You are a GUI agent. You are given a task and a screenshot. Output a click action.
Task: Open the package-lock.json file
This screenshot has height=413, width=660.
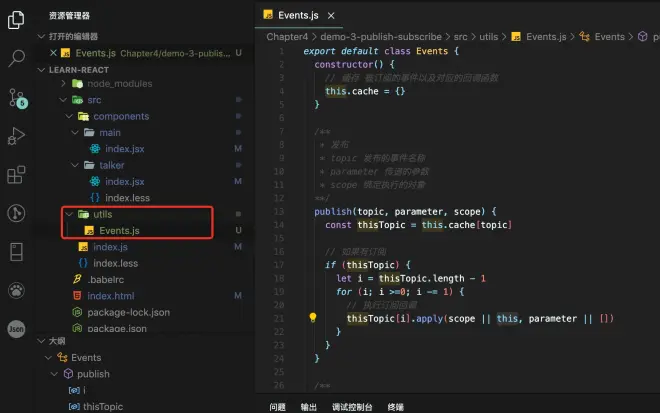[128, 312]
